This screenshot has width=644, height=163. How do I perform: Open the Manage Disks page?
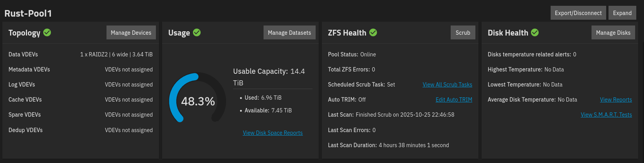coord(613,33)
